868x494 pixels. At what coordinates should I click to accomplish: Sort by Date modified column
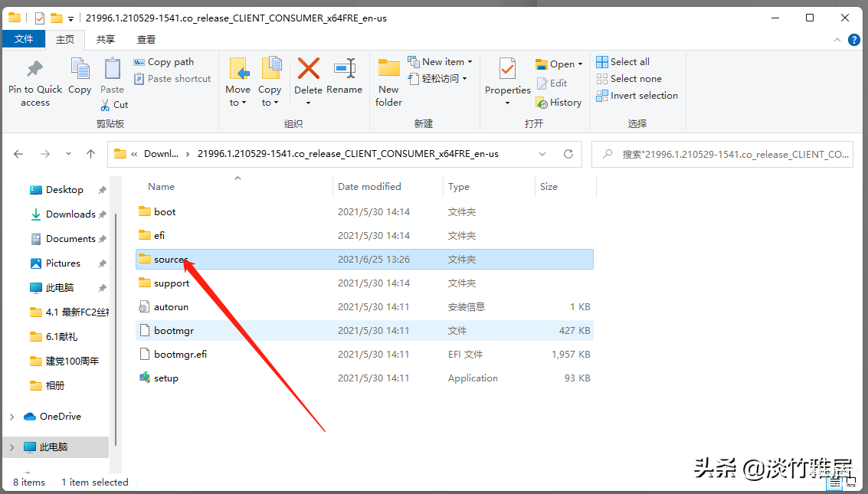point(369,186)
